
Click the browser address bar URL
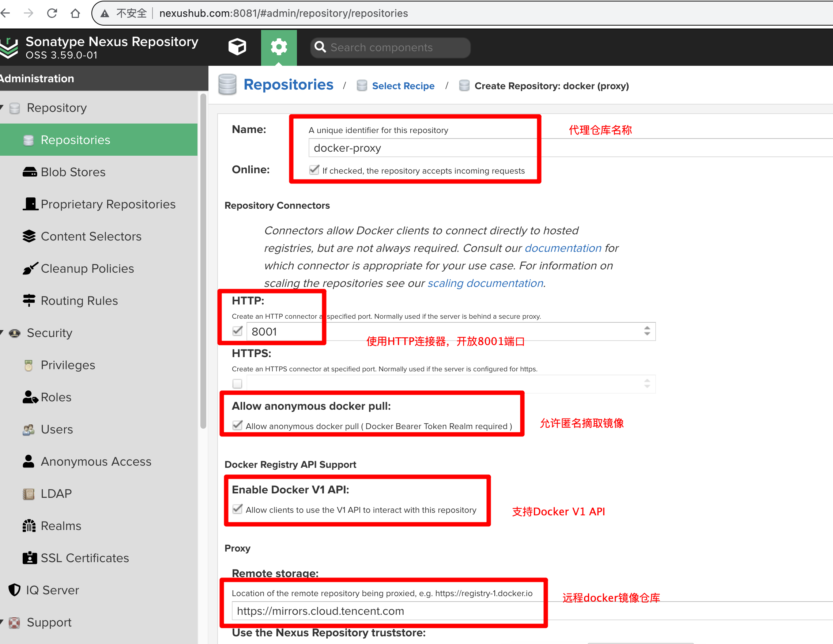pos(283,14)
